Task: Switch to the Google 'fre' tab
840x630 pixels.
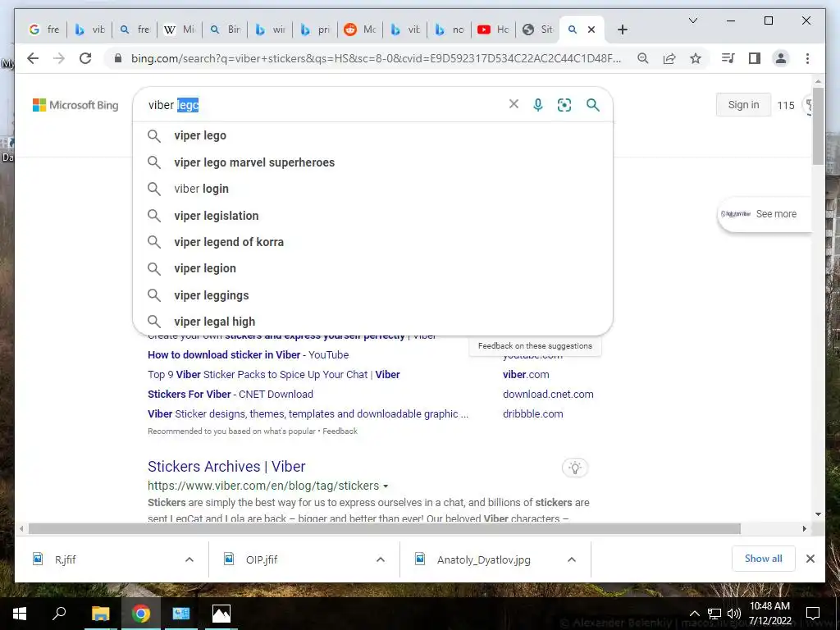Action: tap(44, 30)
